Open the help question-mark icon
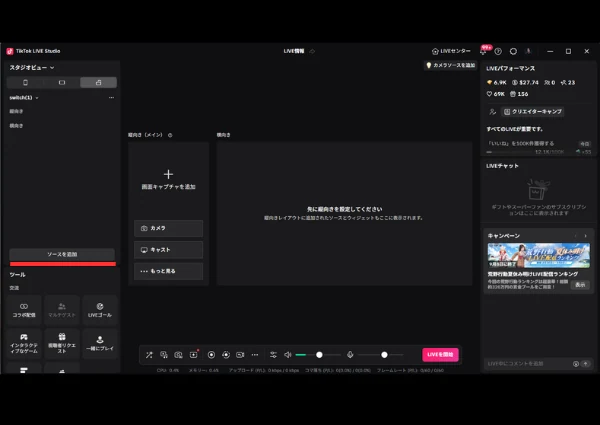Screen dimensions: 600x425 [498, 51]
